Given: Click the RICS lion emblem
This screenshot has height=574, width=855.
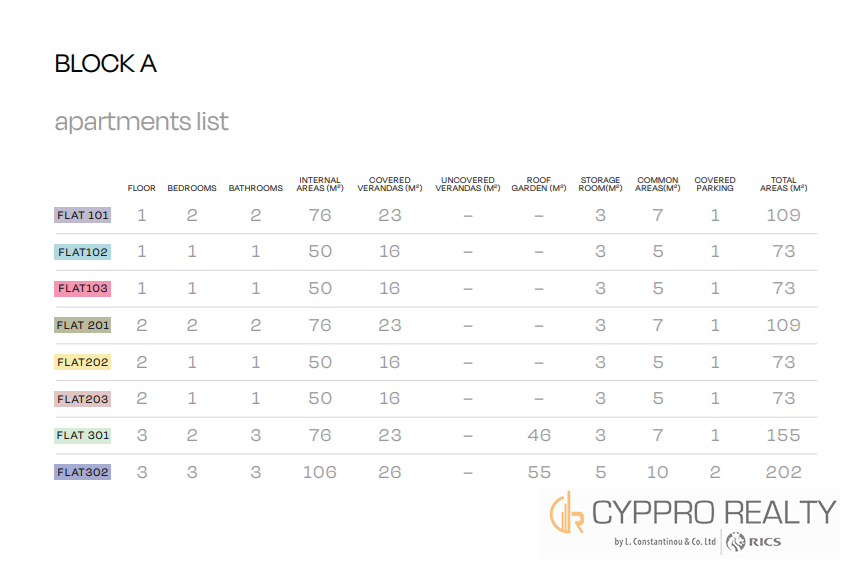Looking at the screenshot, I should (737, 542).
